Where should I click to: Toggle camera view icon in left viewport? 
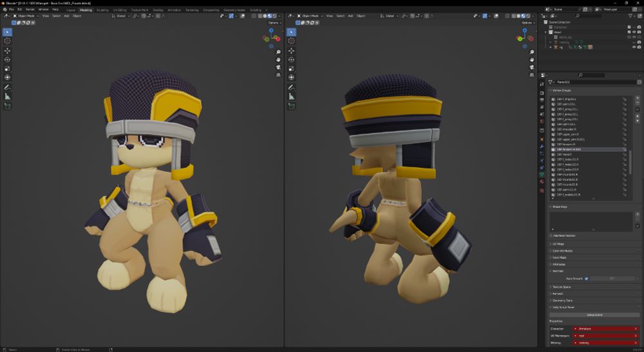[x=278, y=68]
